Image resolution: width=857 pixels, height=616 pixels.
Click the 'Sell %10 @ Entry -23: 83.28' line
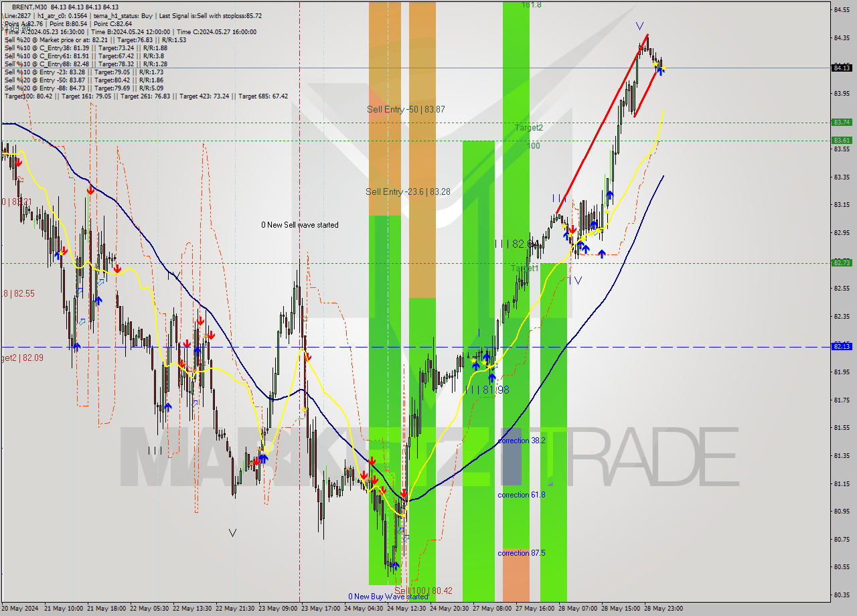coord(84,72)
